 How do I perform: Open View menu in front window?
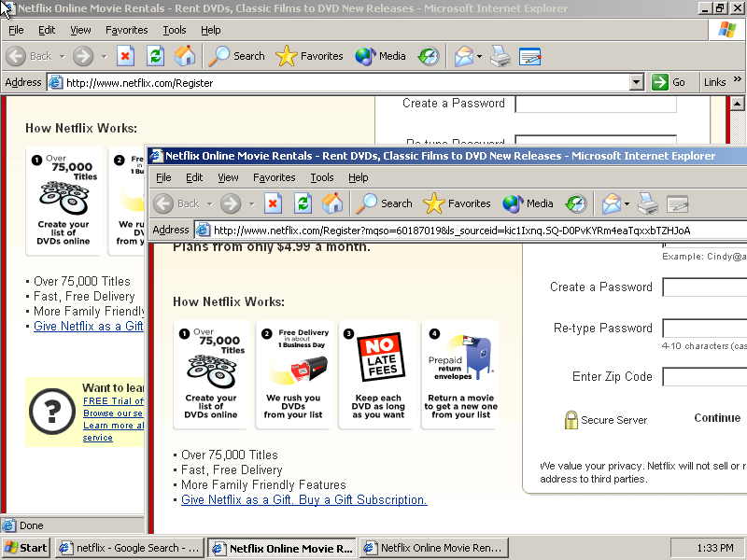pyautogui.click(x=228, y=177)
